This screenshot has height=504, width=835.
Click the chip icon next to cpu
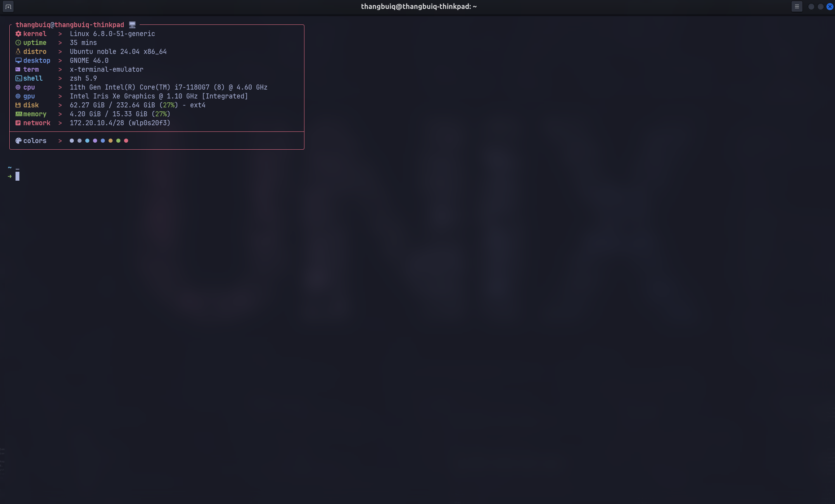pyautogui.click(x=18, y=87)
